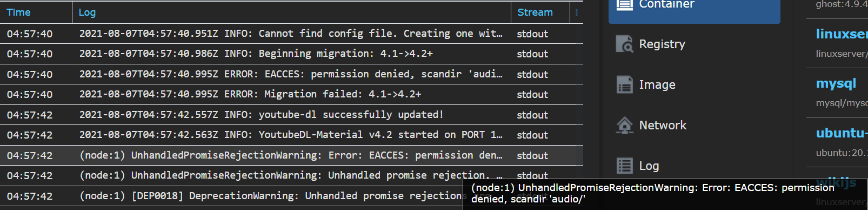Select the Container icon in sidebar
868x210 pixels.
click(624, 4)
